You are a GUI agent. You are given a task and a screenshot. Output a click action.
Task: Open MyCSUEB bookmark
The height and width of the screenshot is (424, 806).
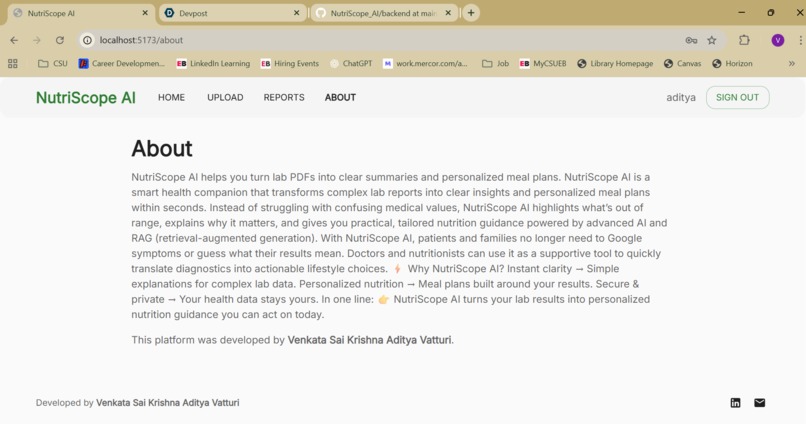pos(543,64)
